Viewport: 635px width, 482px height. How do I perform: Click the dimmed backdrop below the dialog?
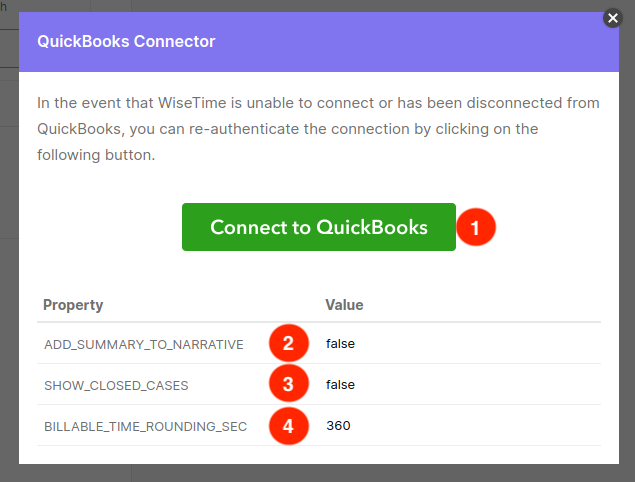pos(318,473)
